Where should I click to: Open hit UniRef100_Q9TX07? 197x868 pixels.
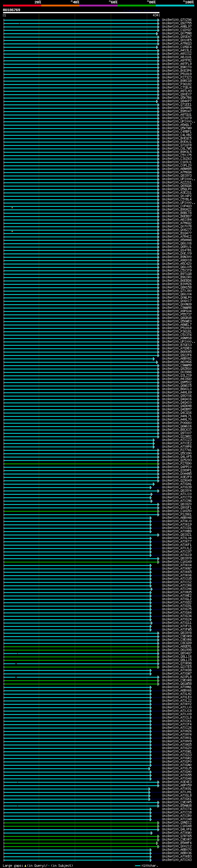[177, 433]
